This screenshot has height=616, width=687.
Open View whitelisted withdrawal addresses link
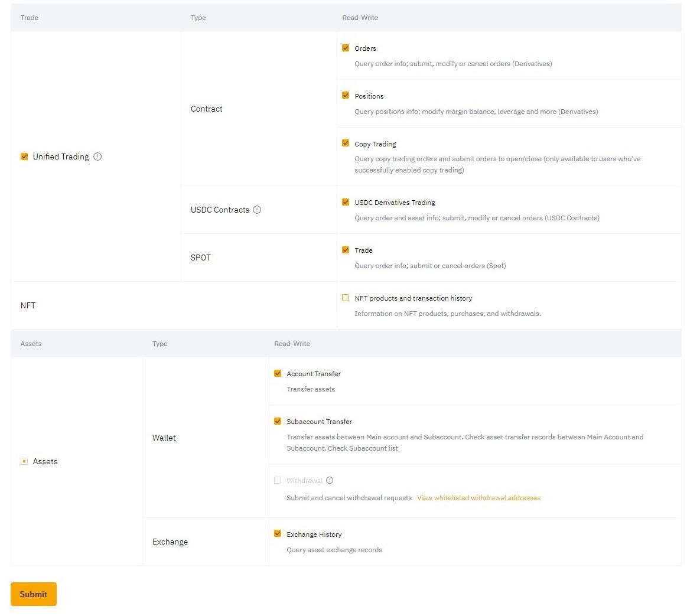(x=478, y=498)
